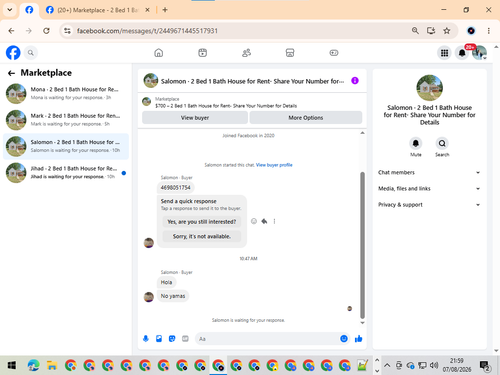The width and height of the screenshot is (500, 375).
Task: Mute this conversation with the bell icon
Action: 416,143
